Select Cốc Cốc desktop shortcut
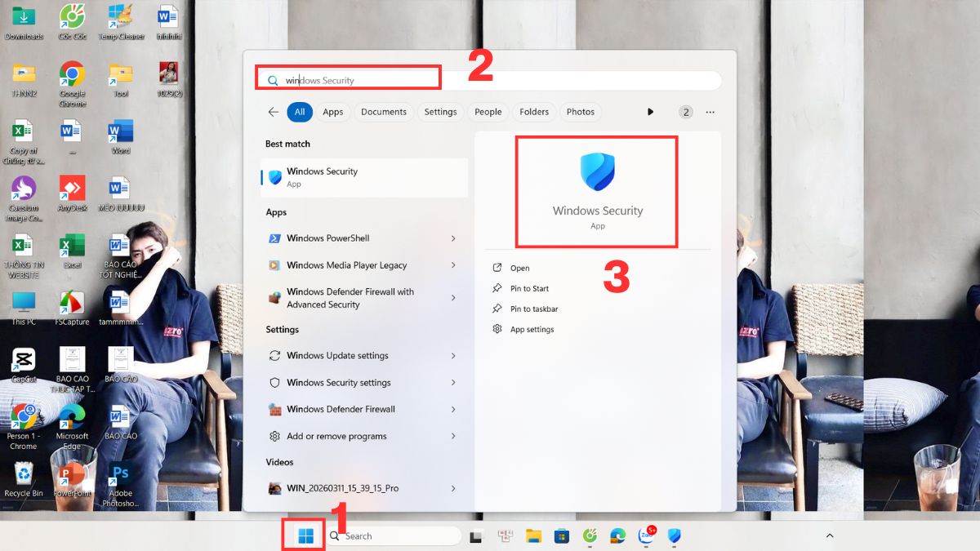The height and width of the screenshot is (551, 980). tap(72, 22)
